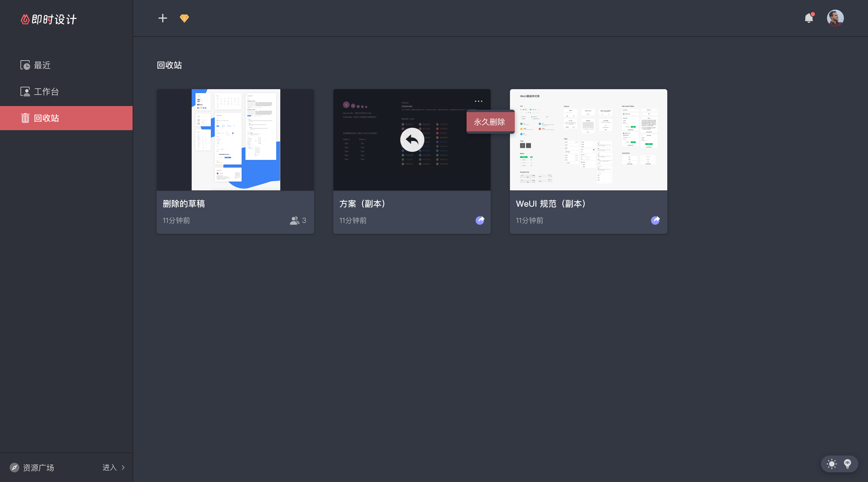Click share icon on WeUI 规范 card
868x482 pixels.
656,220
